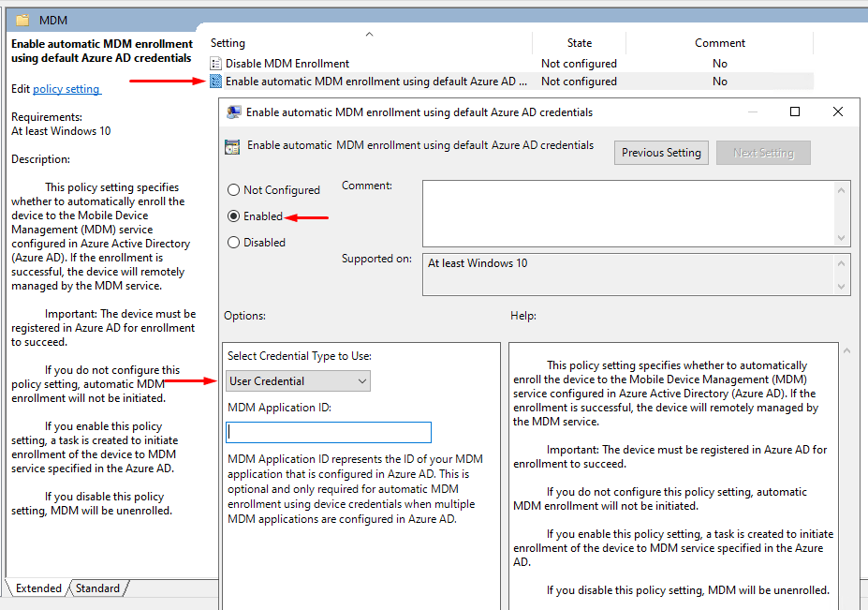Click the Previous Setting button
Screen dimensions: 868x610
[x=661, y=153]
